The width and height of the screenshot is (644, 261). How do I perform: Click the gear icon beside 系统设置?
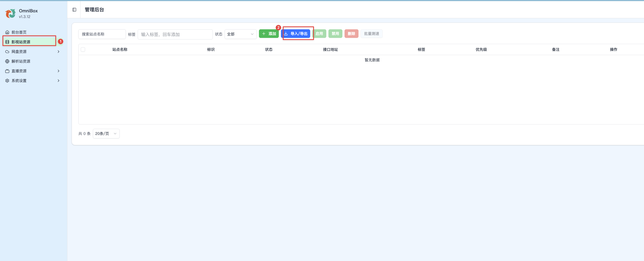point(7,81)
